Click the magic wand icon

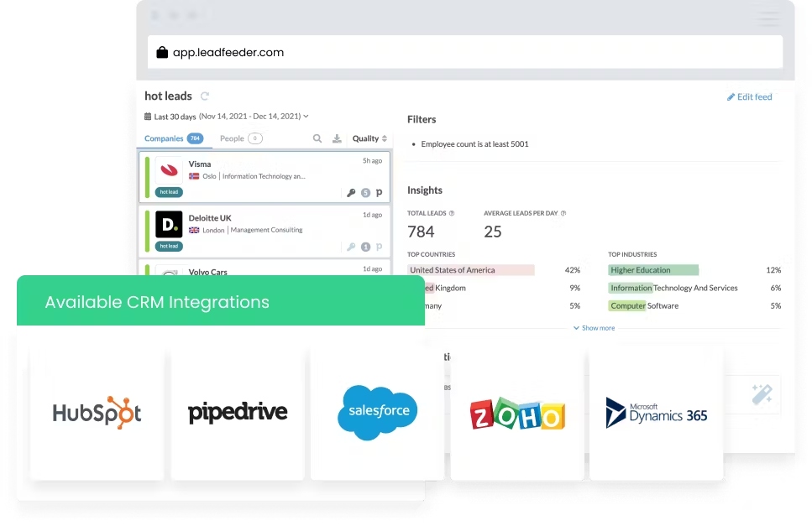tap(762, 394)
